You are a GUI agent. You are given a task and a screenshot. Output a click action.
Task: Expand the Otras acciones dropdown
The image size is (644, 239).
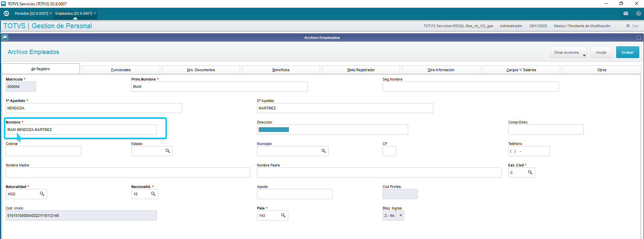pyautogui.click(x=568, y=52)
